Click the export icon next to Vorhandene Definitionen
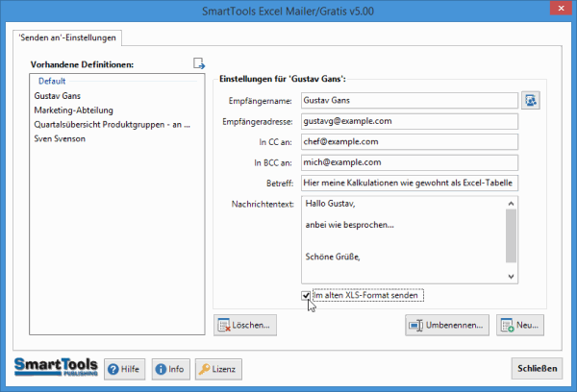 199,63
